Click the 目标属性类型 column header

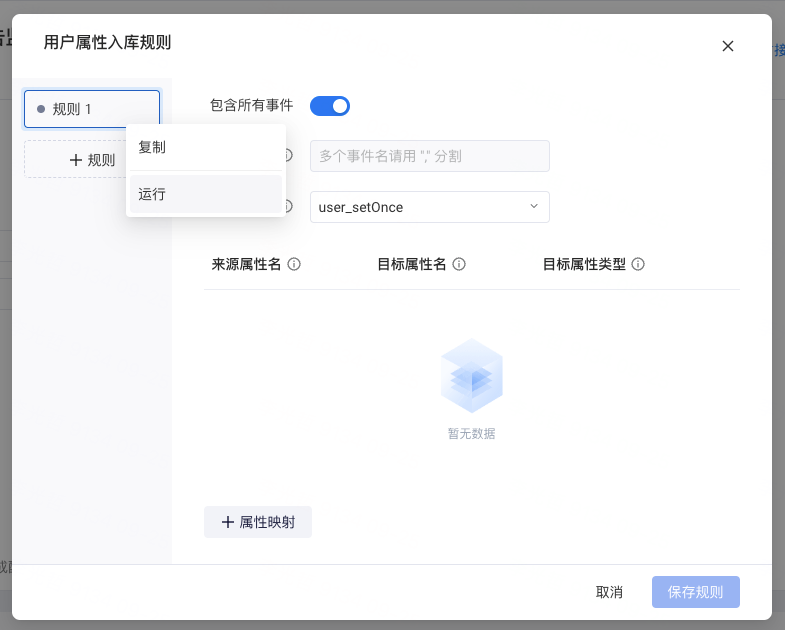(584, 265)
